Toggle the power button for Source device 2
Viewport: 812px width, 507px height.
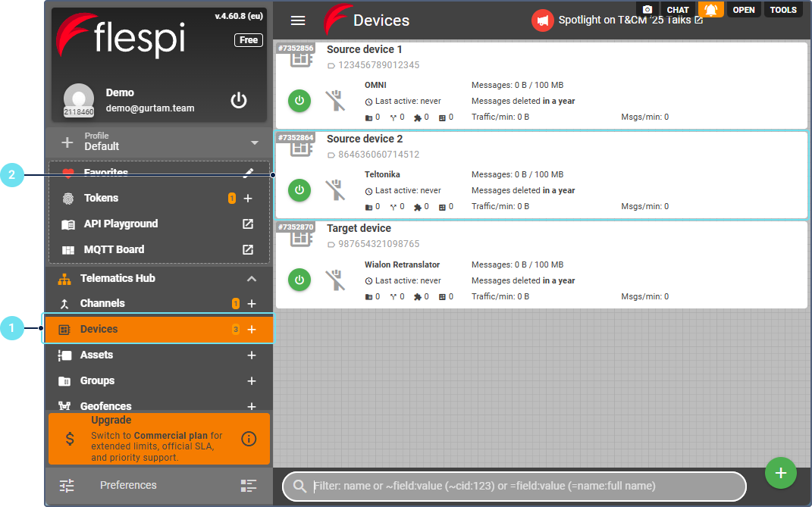(299, 190)
